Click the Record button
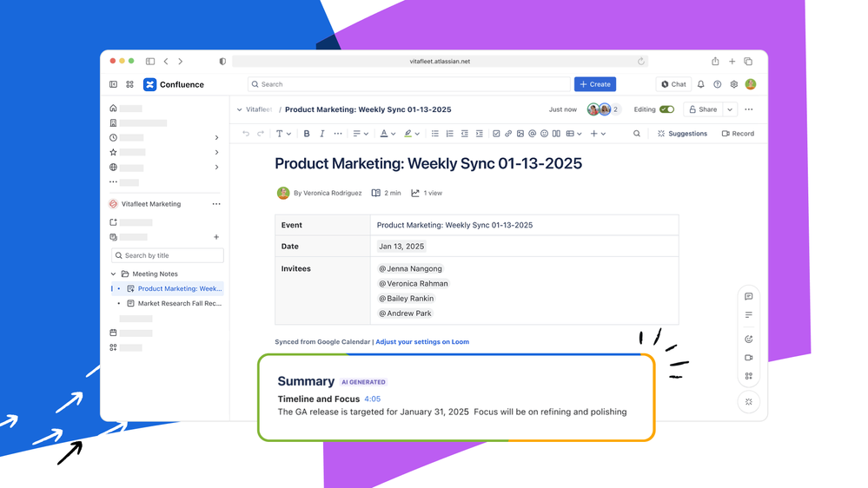The height and width of the screenshot is (488, 868). coord(738,134)
